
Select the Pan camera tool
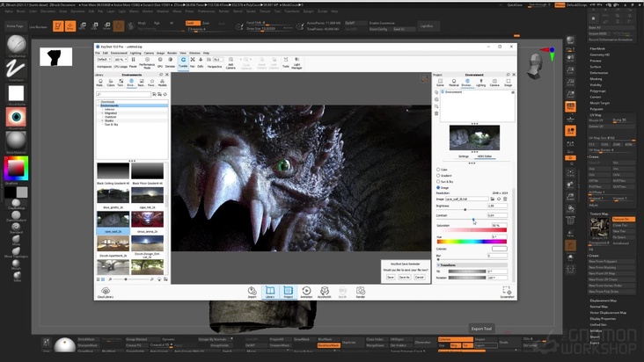192,62
